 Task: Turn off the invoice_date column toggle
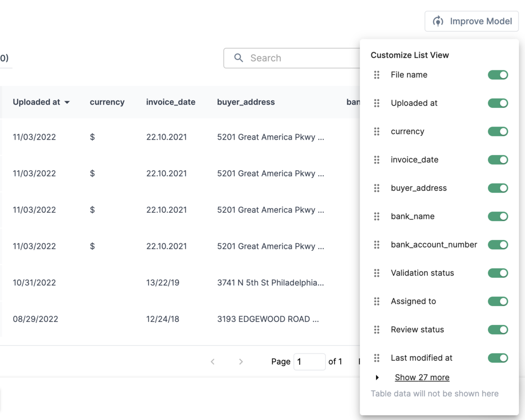(x=498, y=160)
